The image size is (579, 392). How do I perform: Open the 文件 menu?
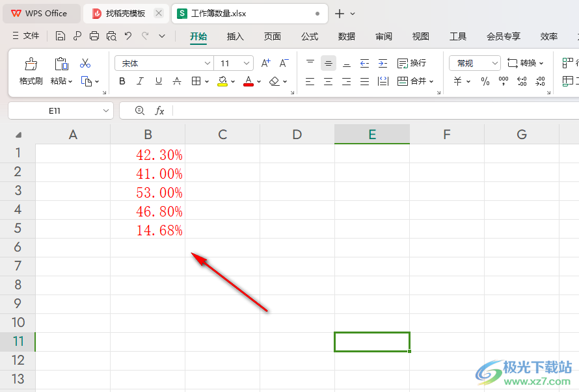26,36
